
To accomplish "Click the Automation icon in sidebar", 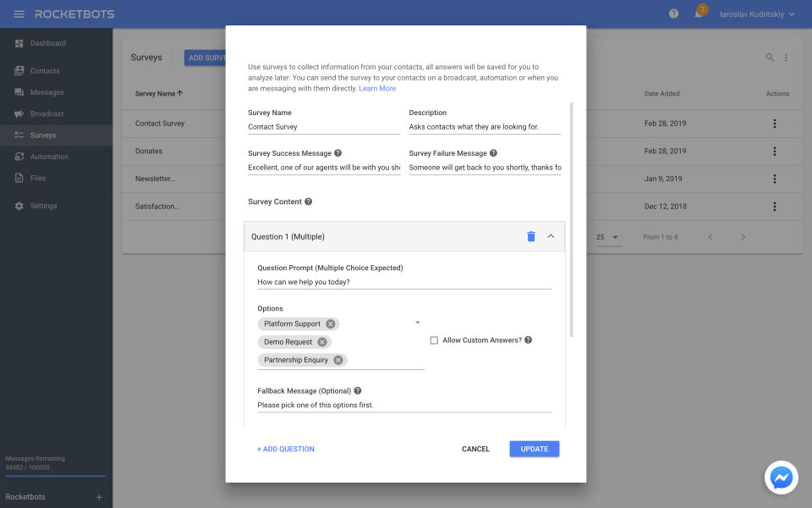I will [x=19, y=157].
